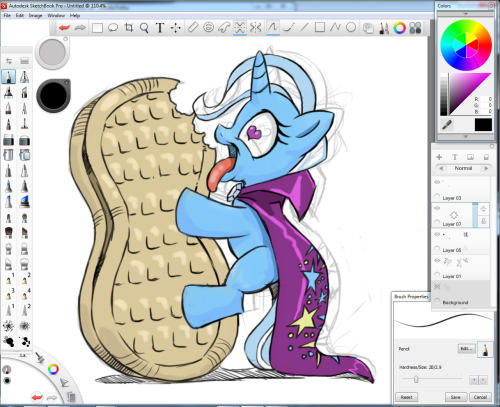
Task: Enable the Ruler guide
Action: click(x=193, y=27)
